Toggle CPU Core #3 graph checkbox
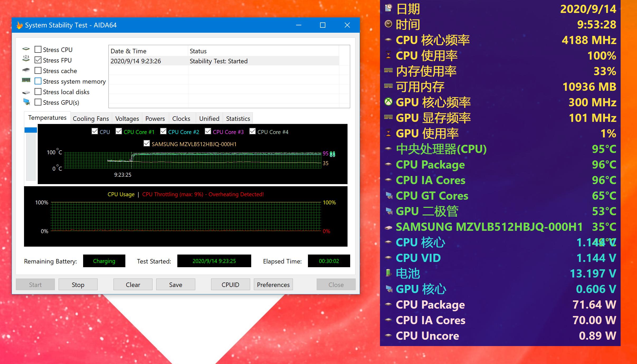The width and height of the screenshot is (637, 364). (x=208, y=131)
